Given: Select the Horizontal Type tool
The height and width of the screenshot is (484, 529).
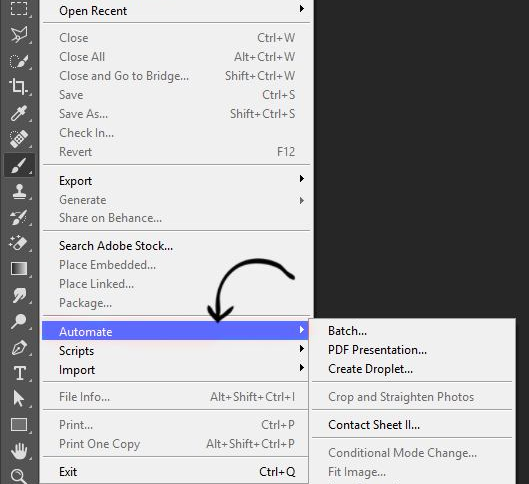Looking at the screenshot, I should tap(19, 373).
